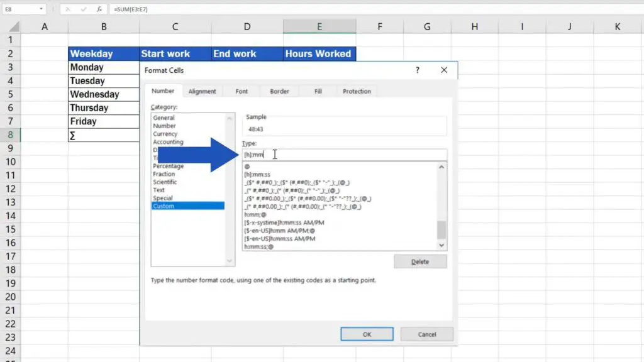
Task: Cancel entry with the X icon beside formula bar
Action: tap(68, 9)
